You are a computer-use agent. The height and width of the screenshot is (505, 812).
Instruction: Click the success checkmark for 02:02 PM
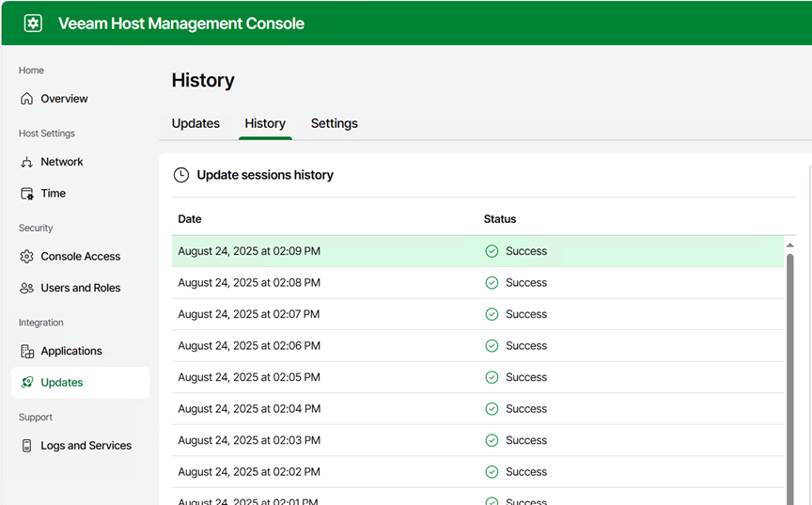coord(492,472)
